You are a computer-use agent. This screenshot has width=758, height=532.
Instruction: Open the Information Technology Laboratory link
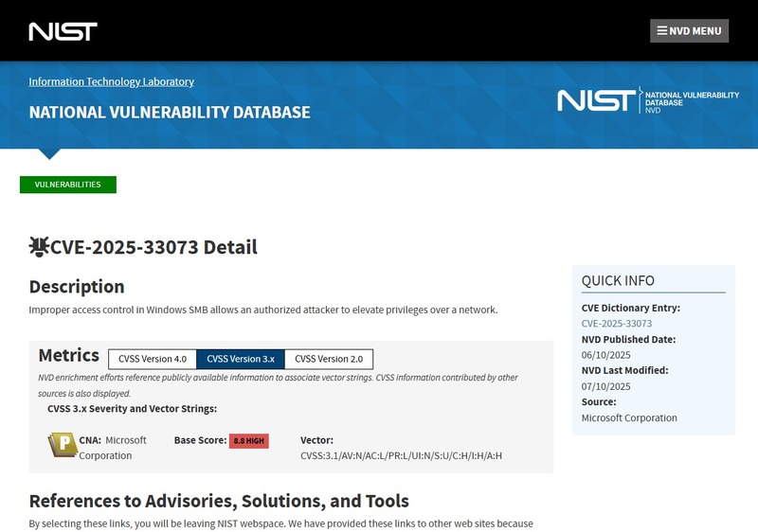(x=111, y=81)
